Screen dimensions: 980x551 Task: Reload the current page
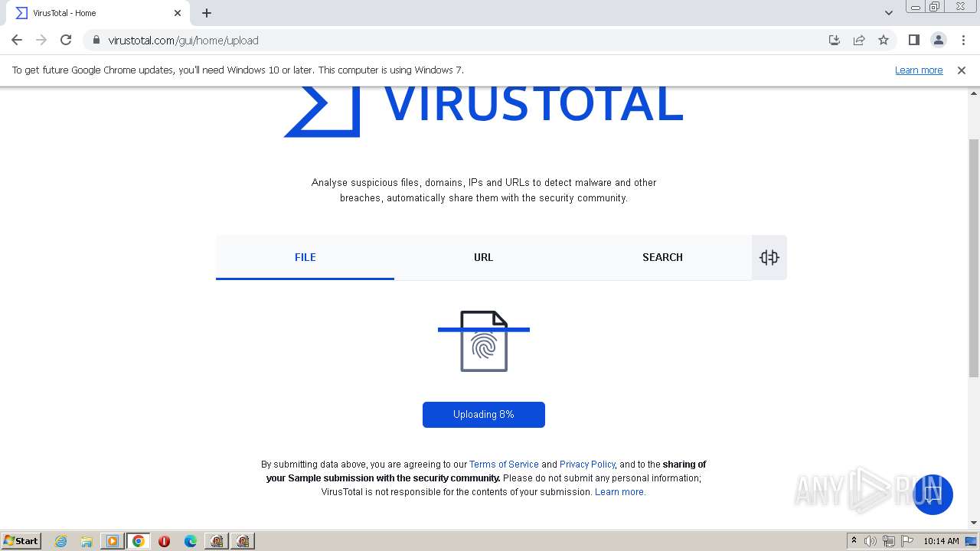click(x=66, y=40)
